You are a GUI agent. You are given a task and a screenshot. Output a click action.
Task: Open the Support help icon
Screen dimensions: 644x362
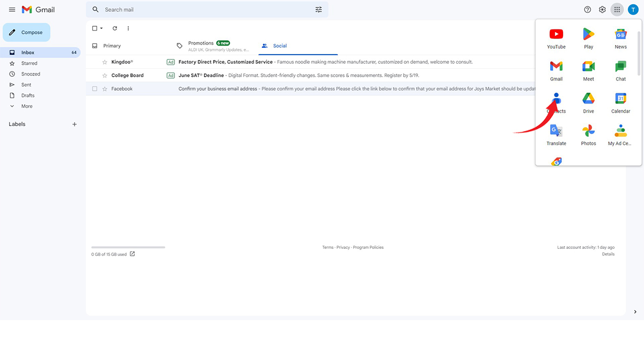tap(588, 10)
